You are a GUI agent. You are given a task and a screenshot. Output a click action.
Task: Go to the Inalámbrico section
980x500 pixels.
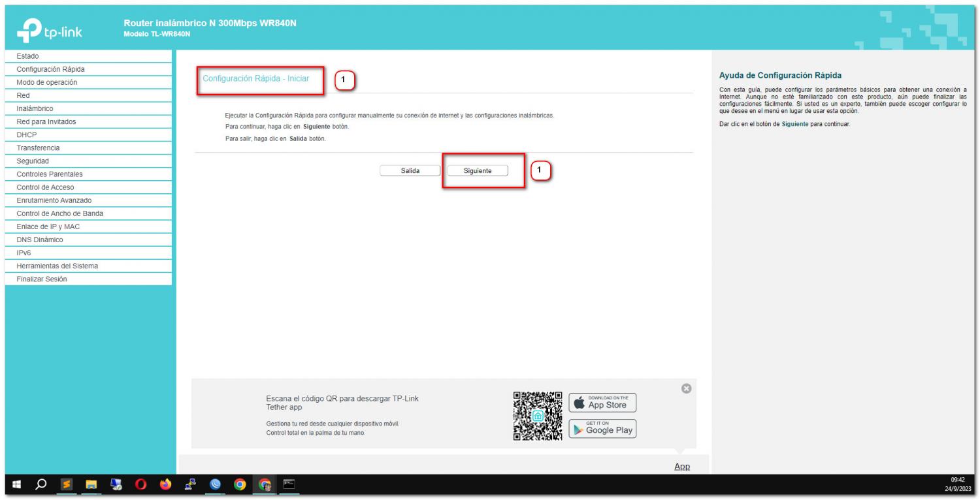pyautogui.click(x=88, y=108)
